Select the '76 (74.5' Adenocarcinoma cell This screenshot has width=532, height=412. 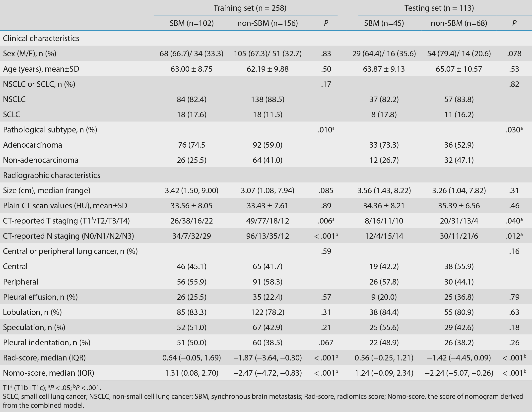192,145
